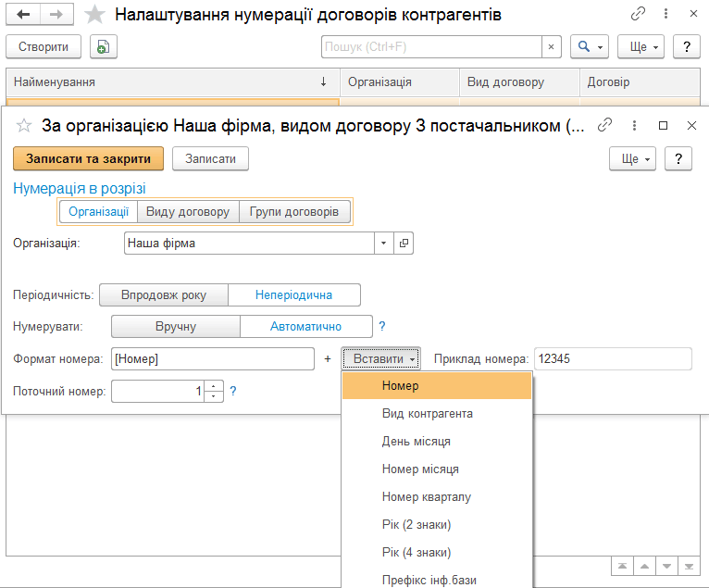Open three-dot menu in dialog title bar
The height and width of the screenshot is (588, 709).
[634, 125]
